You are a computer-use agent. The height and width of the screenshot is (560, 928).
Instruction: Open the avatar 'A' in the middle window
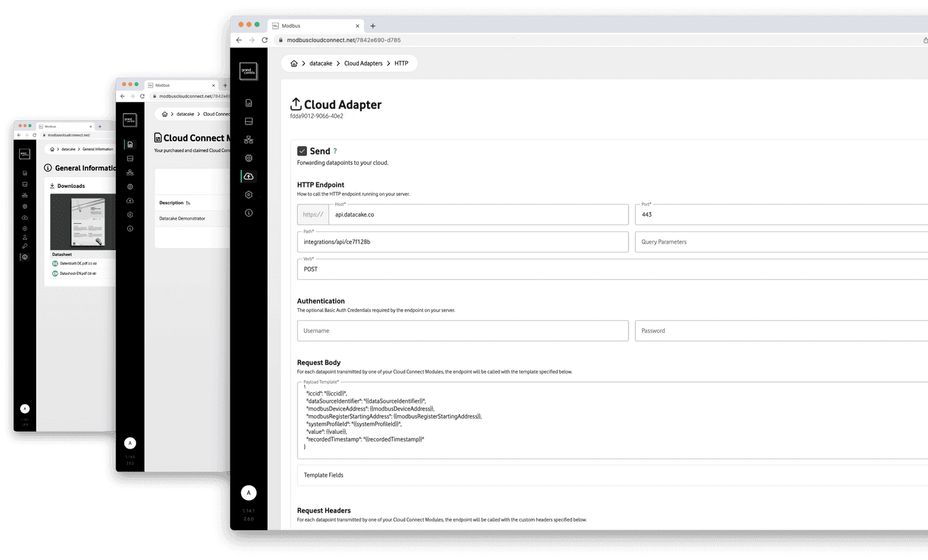[130, 443]
